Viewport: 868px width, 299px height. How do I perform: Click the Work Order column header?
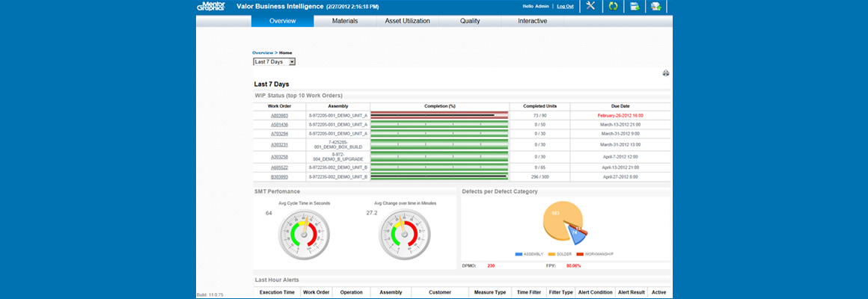(x=280, y=106)
